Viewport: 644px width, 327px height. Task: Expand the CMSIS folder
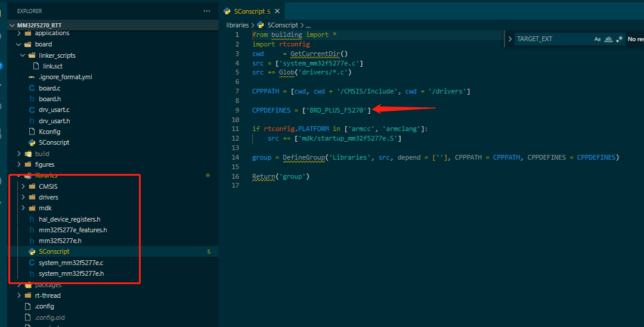click(23, 186)
